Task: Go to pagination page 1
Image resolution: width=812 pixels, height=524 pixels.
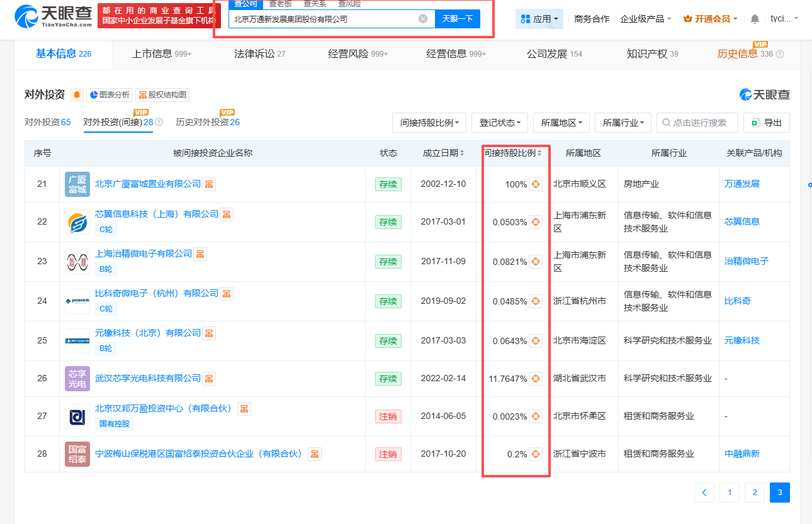Action: (730, 493)
